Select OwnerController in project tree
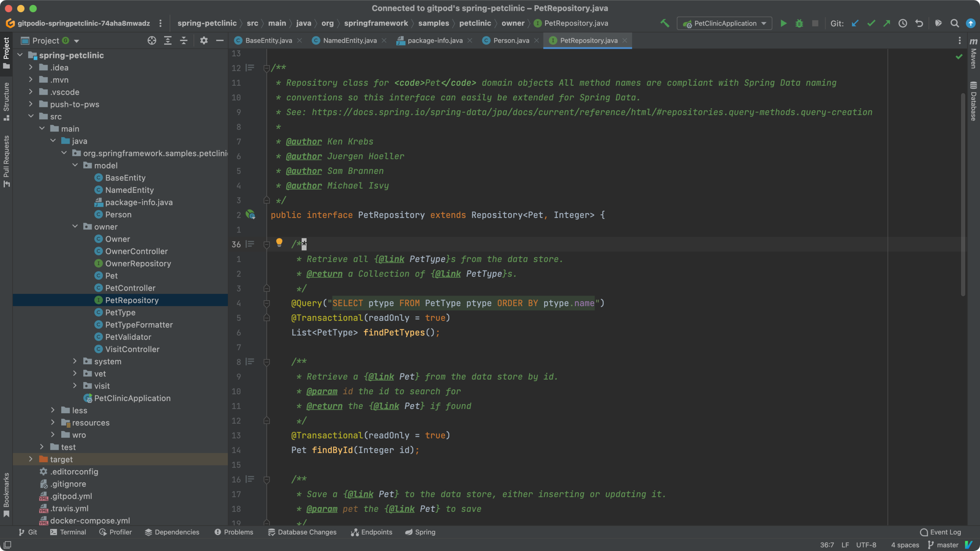 tap(136, 251)
